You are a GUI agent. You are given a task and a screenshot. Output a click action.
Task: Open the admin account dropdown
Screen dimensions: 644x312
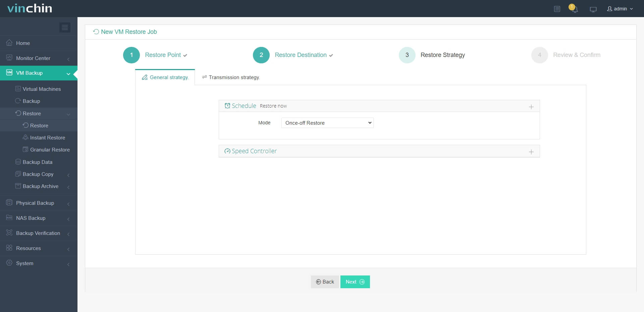pyautogui.click(x=619, y=9)
